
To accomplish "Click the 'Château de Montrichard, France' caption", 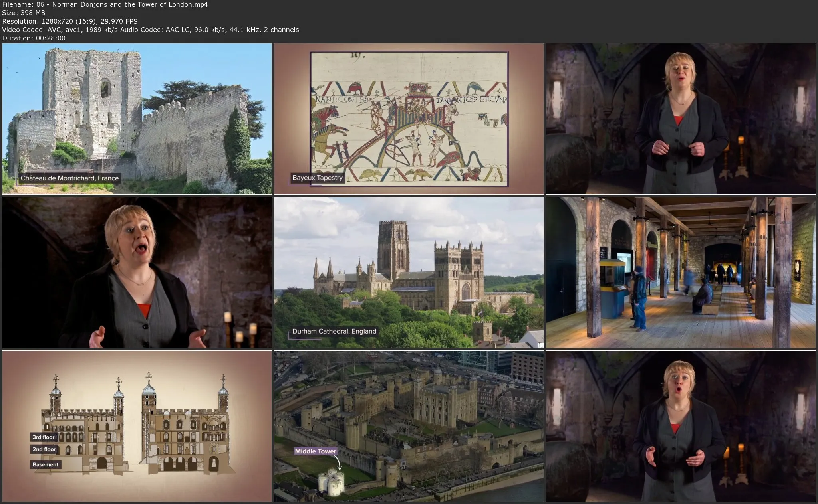I will [69, 178].
